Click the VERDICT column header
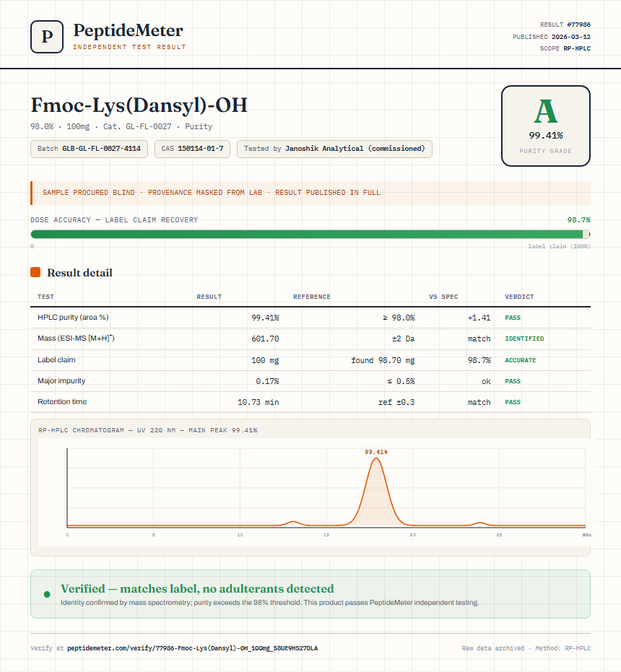The height and width of the screenshot is (672, 621). click(519, 297)
